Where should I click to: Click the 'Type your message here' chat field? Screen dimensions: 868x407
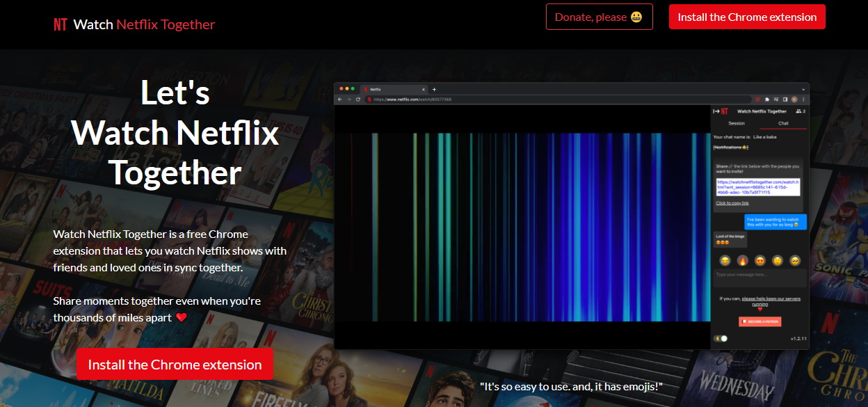759,278
